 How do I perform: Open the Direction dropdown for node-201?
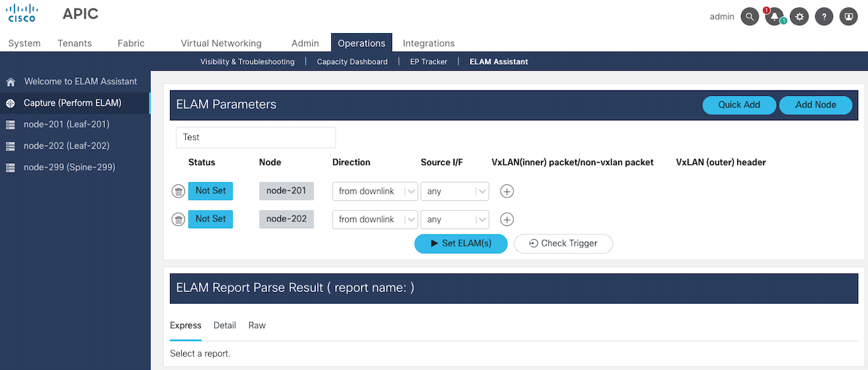pyautogui.click(x=375, y=191)
